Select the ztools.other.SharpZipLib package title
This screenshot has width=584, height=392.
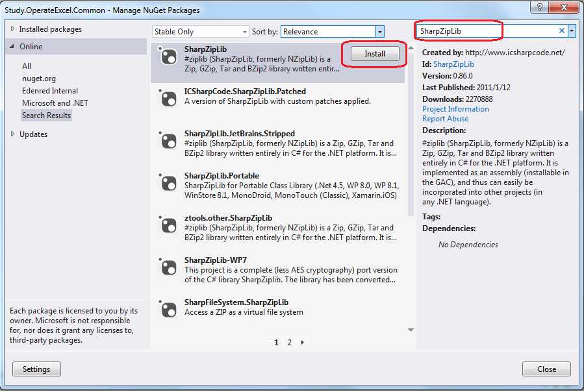tap(228, 218)
